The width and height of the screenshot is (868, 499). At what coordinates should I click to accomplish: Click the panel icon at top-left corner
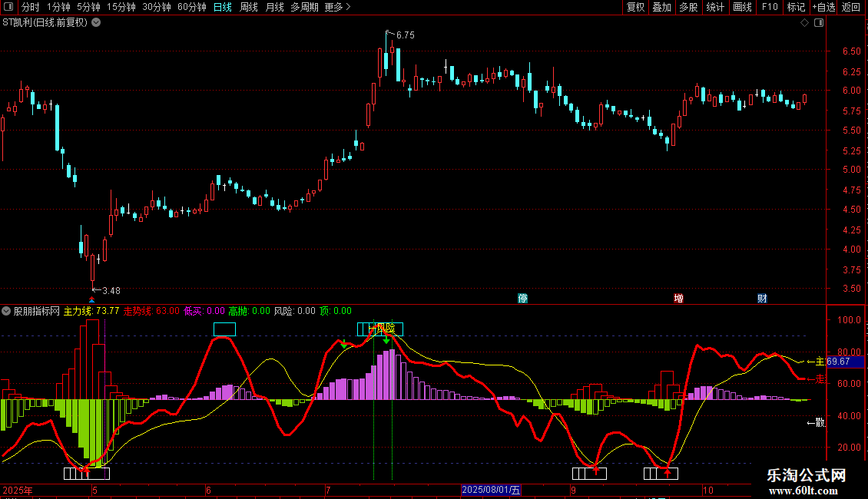9,8
